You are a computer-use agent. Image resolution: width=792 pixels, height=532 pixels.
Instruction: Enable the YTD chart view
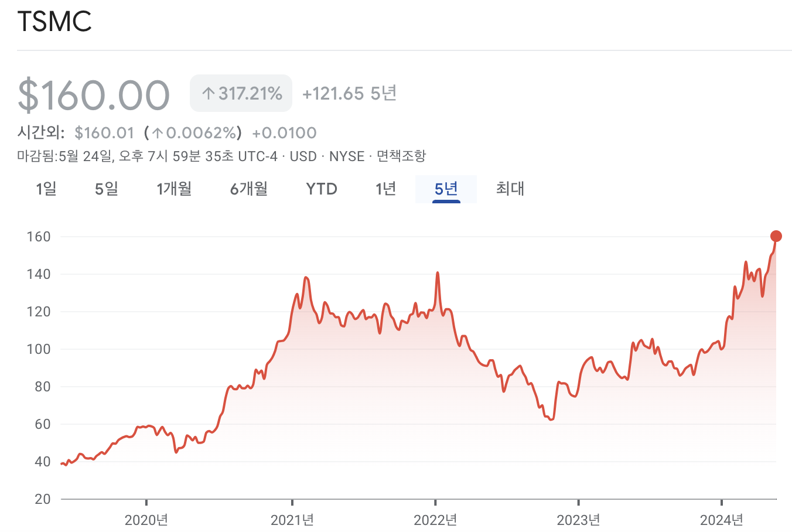point(321,189)
